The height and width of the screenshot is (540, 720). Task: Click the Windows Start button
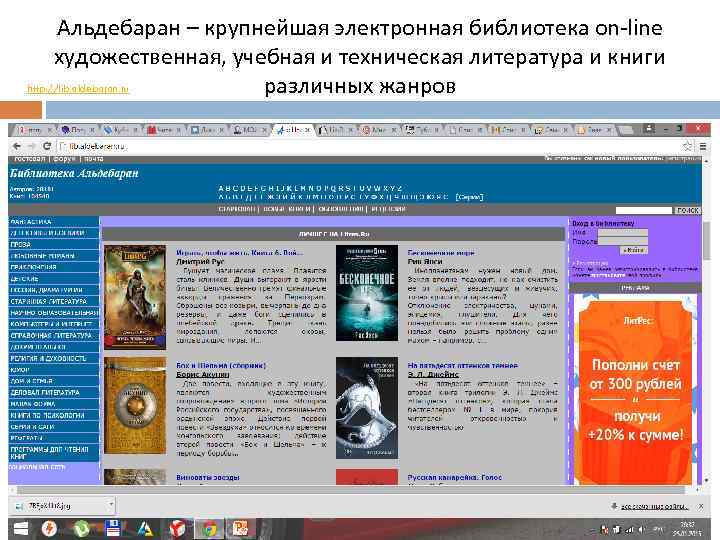coord(20,529)
